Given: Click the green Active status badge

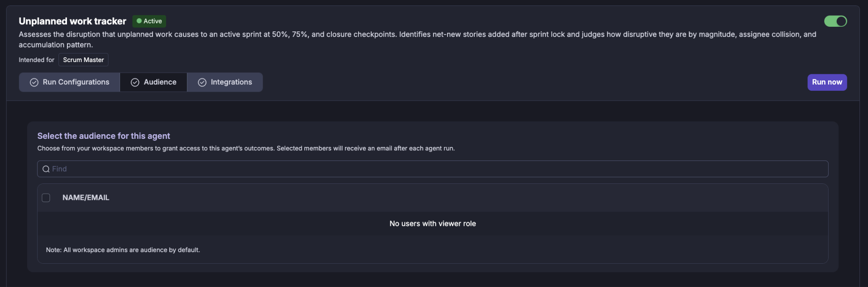Looking at the screenshot, I should tap(149, 21).
